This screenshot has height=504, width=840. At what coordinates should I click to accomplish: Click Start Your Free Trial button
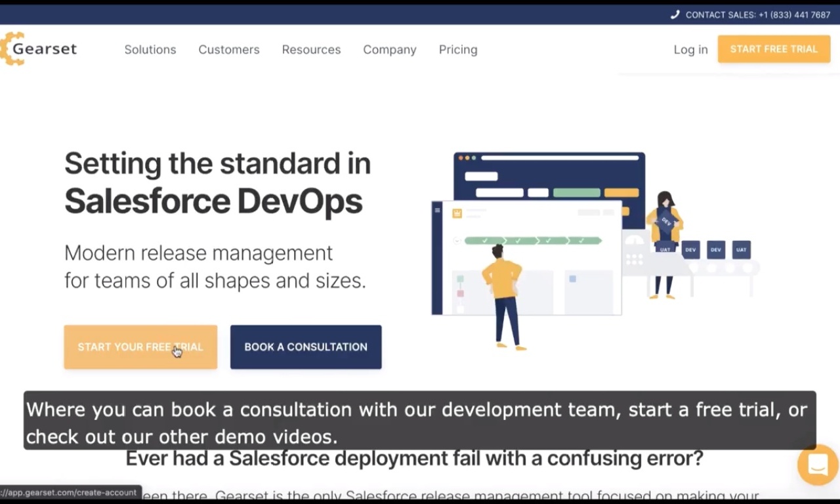point(140,346)
